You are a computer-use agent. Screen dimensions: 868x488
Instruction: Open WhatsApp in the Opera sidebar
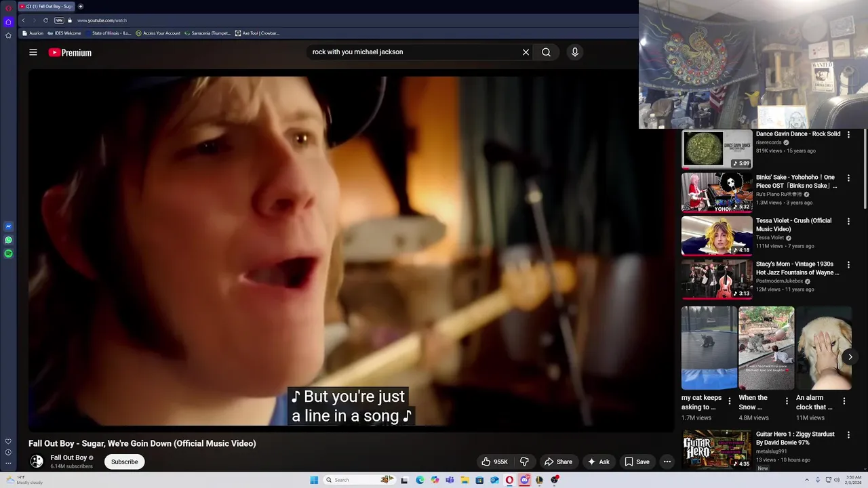[x=8, y=240]
